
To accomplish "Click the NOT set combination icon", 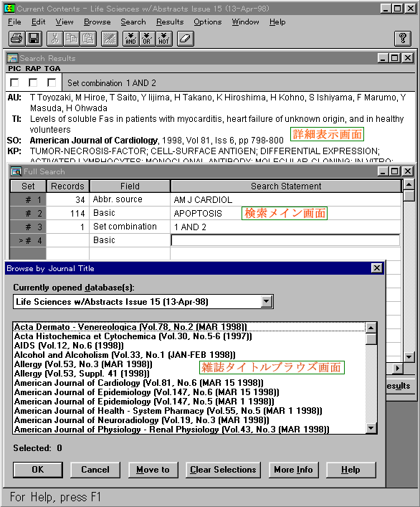I will pyautogui.click(x=164, y=39).
